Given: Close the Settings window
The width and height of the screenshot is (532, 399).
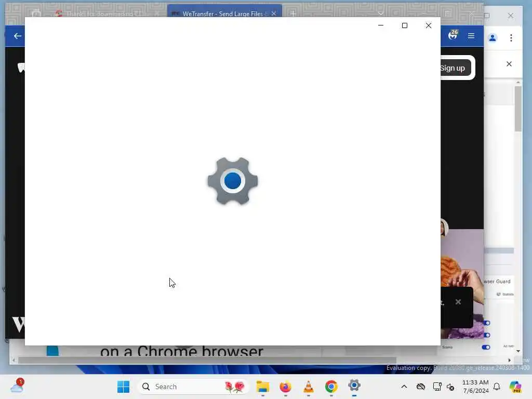Looking at the screenshot, I should pos(429,25).
